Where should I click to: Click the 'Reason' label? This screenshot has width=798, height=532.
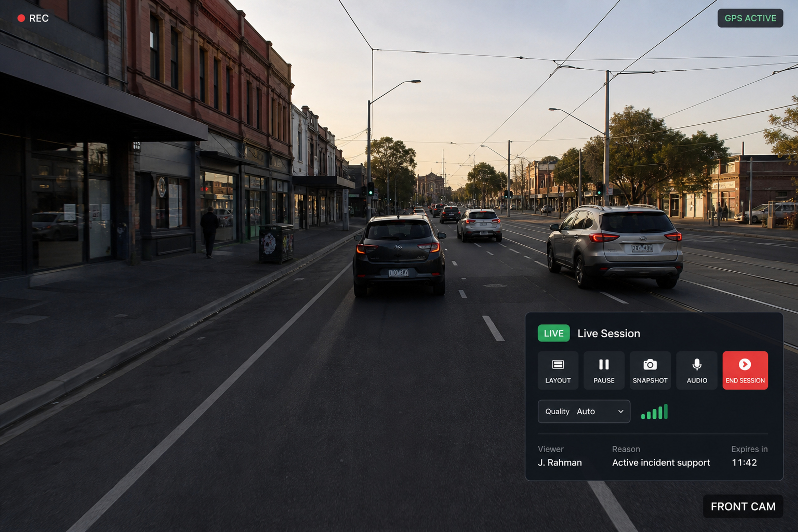tap(626, 449)
